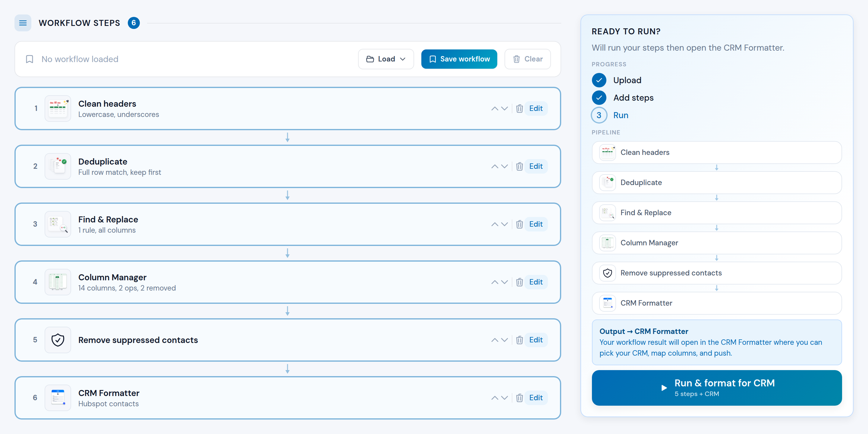This screenshot has width=868, height=434.
Task: Move CRM Formatter step down
Action: [504, 398]
